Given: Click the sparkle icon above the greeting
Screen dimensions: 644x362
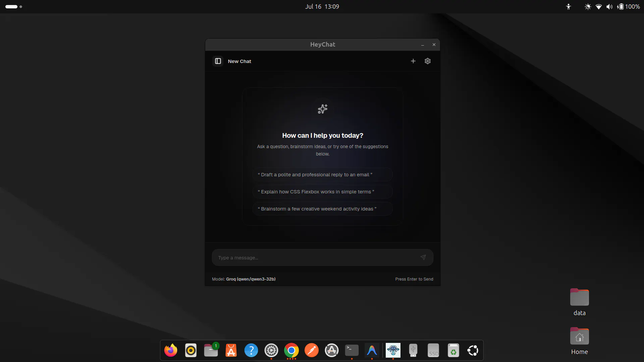Looking at the screenshot, I should pyautogui.click(x=323, y=109).
